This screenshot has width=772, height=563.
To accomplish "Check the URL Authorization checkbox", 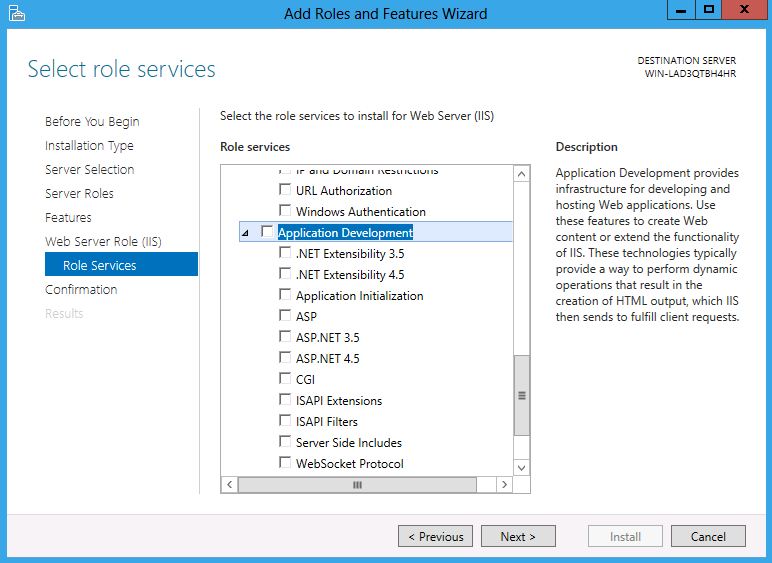I will 285,189.
